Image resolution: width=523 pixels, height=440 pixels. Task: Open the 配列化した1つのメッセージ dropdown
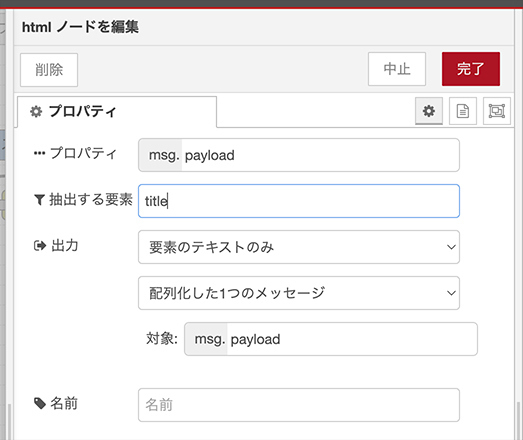[x=299, y=293]
